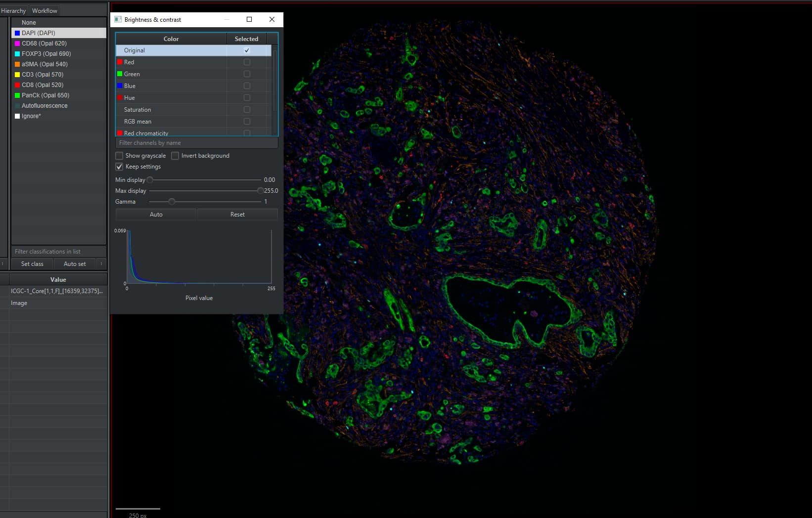Click the green square beside PanCk (Opal 650)

[18, 95]
